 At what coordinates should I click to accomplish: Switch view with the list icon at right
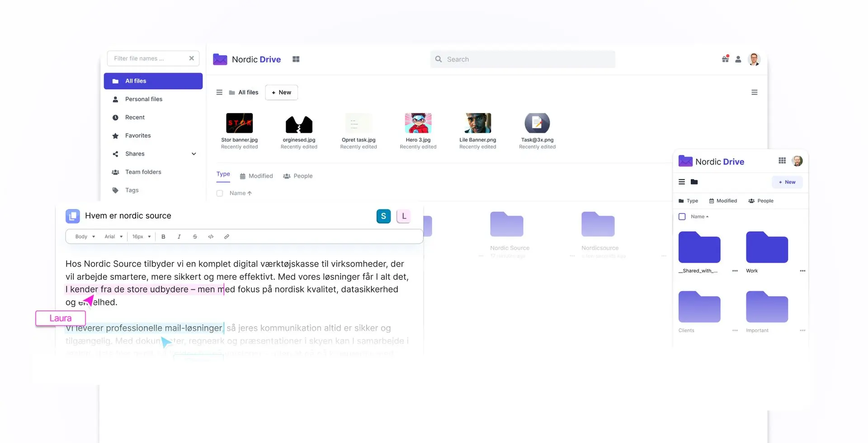click(x=755, y=92)
